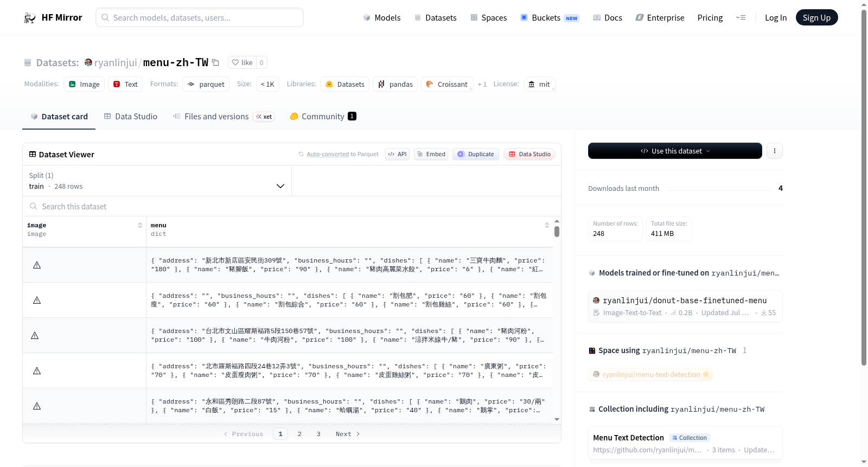868x467 pixels.
Task: Focus the top search models field
Action: click(200, 17)
